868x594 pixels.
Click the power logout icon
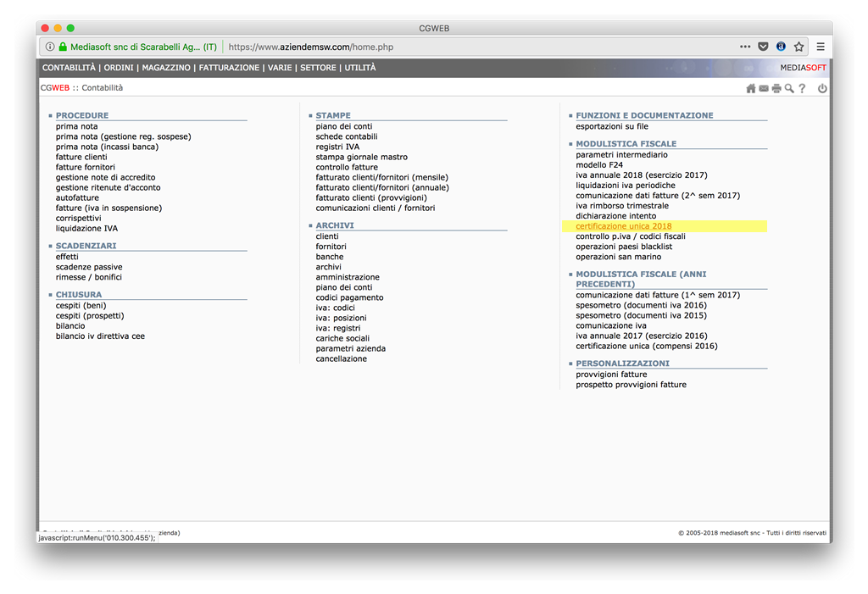822,89
